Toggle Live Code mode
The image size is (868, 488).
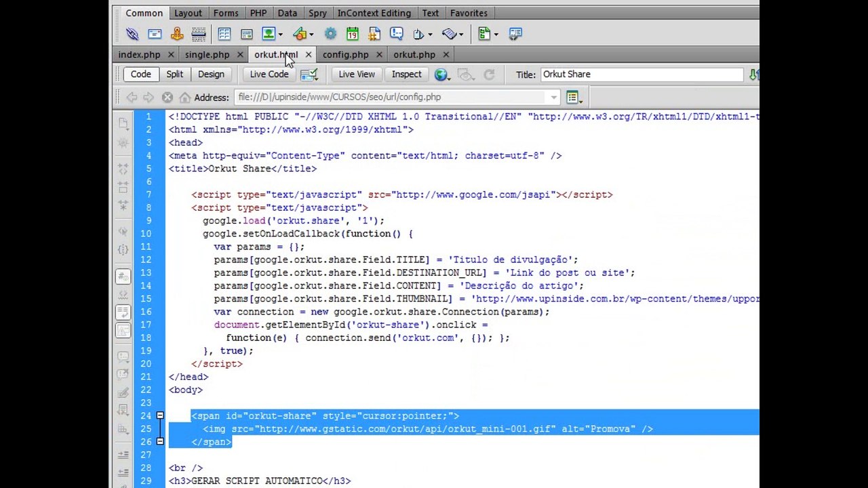269,74
